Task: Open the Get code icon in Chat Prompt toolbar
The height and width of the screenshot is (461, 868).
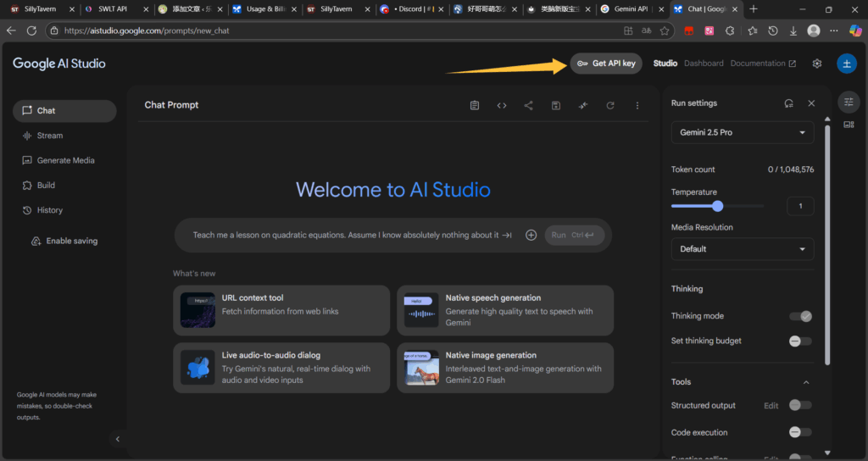Action: tap(502, 105)
